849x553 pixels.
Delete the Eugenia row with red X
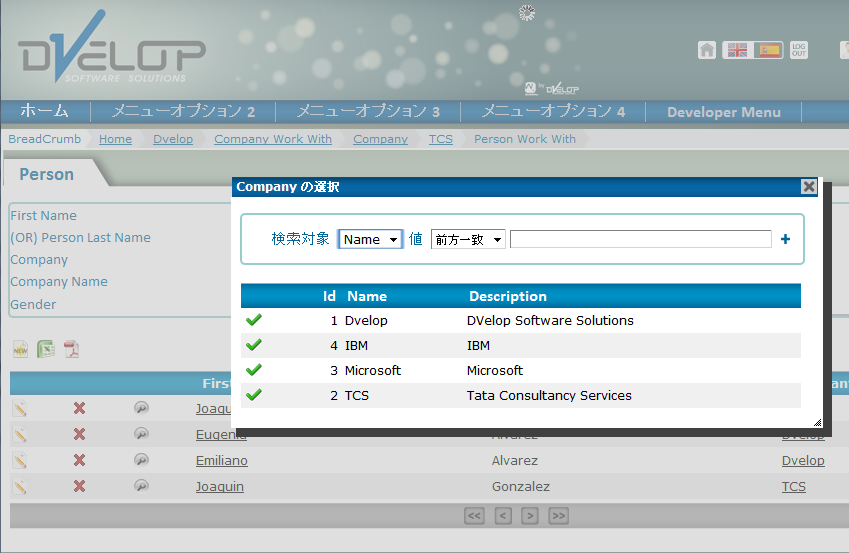point(80,434)
